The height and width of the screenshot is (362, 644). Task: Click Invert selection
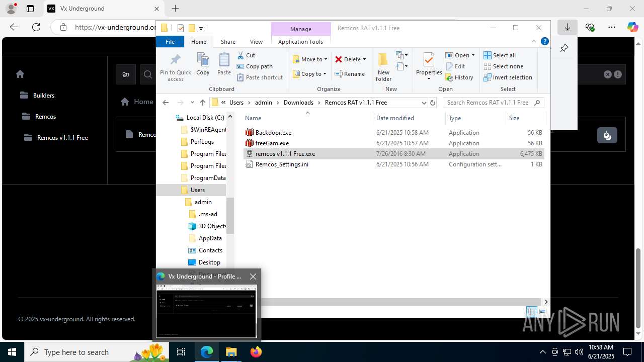click(508, 77)
